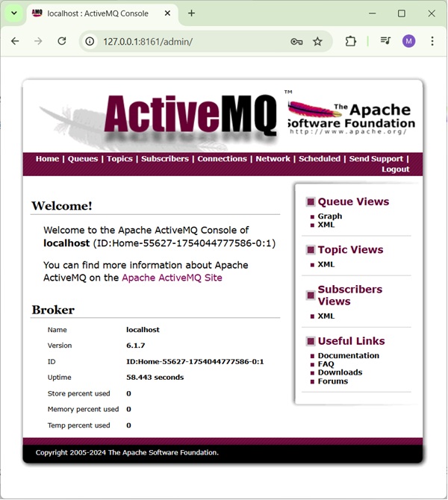Open the Topic Views XML link
This screenshot has width=448, height=500.
326,264
